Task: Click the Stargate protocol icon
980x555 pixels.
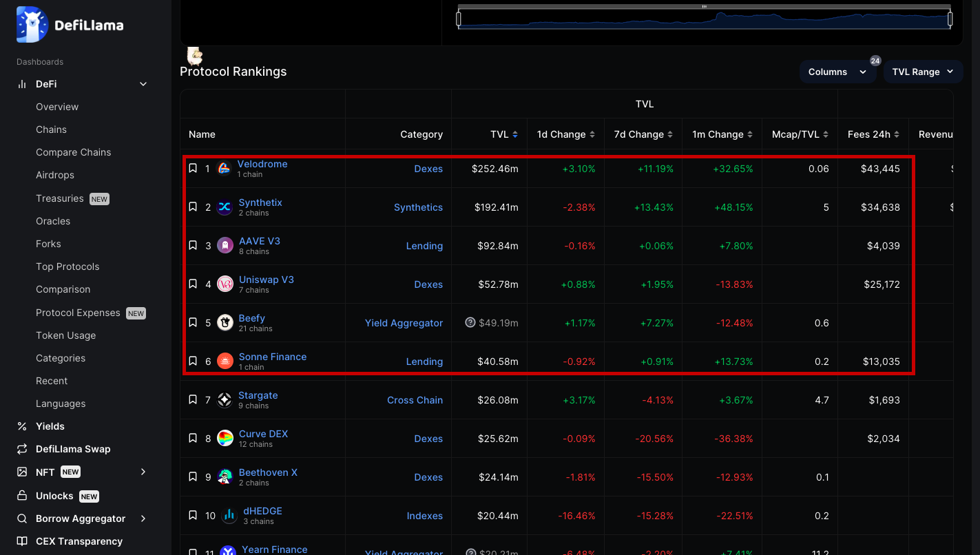Action: [x=225, y=400]
